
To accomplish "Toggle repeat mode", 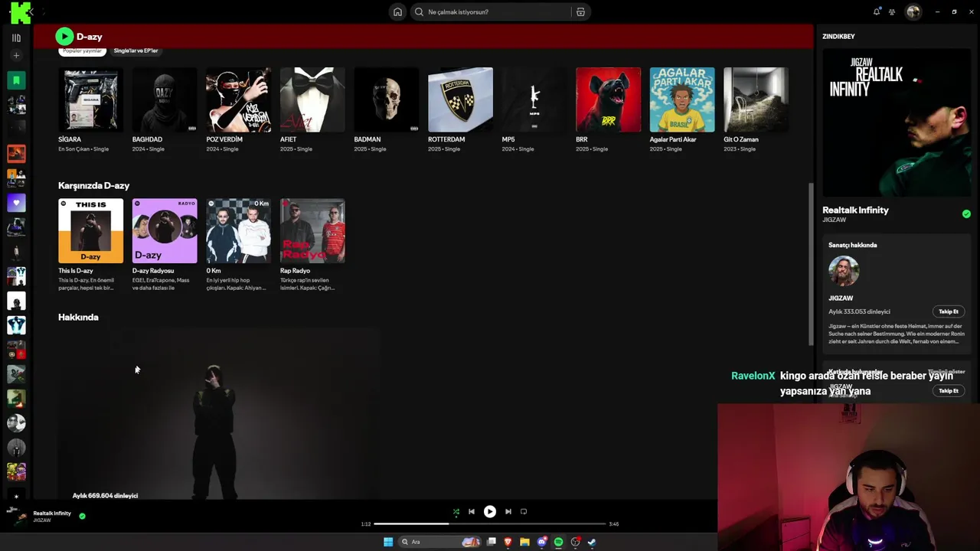I will pos(524,512).
